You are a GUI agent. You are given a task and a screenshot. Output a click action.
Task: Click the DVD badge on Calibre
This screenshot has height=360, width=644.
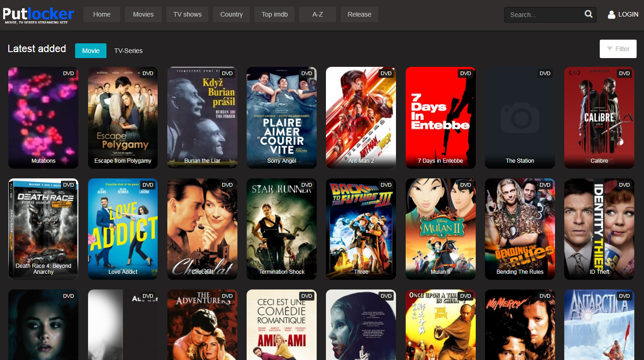624,73
